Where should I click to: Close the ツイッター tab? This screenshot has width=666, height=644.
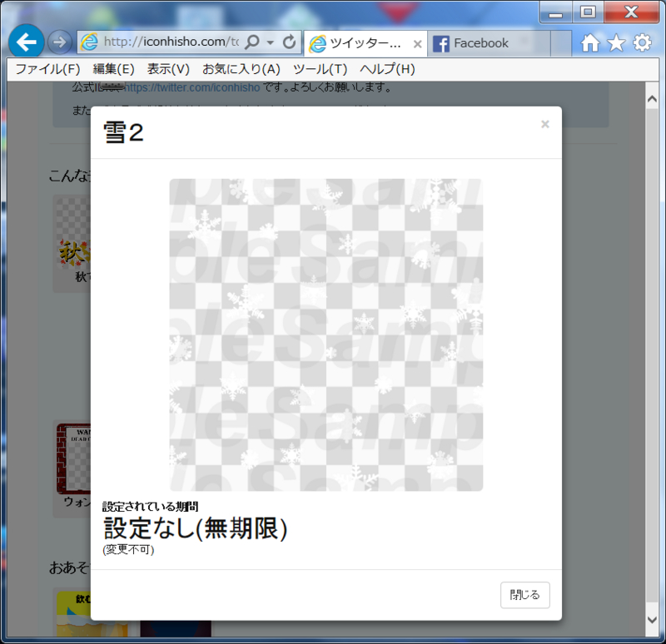(418, 44)
